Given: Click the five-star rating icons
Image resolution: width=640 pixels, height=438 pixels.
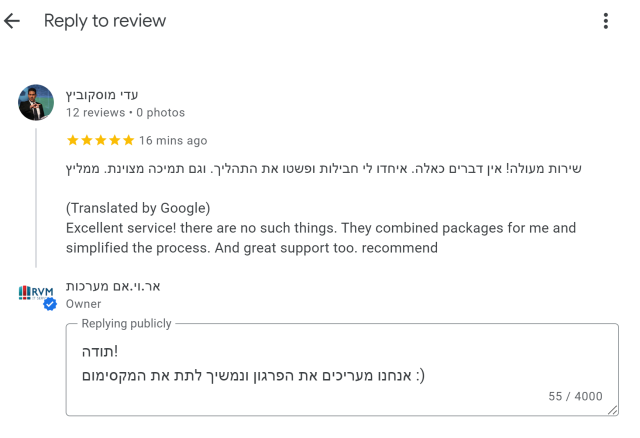Looking at the screenshot, I should point(100,140).
